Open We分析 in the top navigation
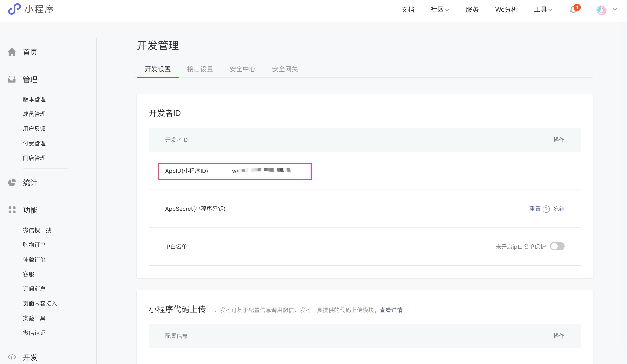Viewport: 627px width, 364px height. tap(506, 10)
